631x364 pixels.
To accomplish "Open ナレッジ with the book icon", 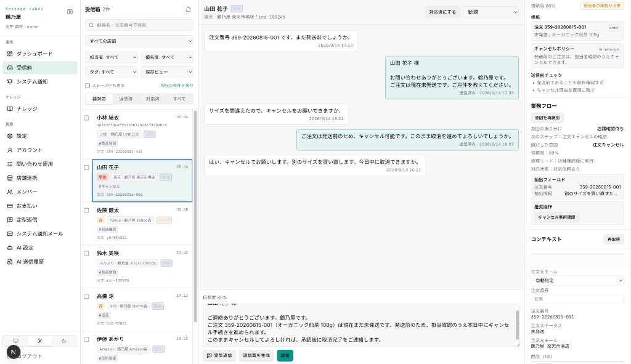I will (39, 108).
